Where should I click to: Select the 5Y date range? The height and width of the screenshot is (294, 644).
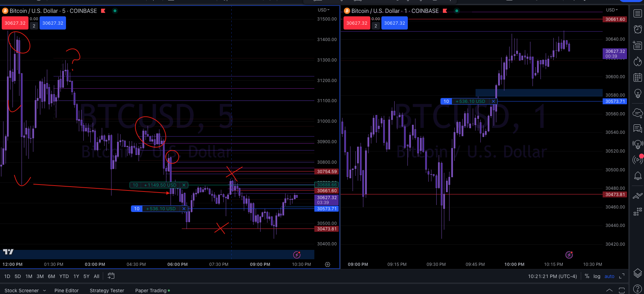pyautogui.click(x=86, y=276)
